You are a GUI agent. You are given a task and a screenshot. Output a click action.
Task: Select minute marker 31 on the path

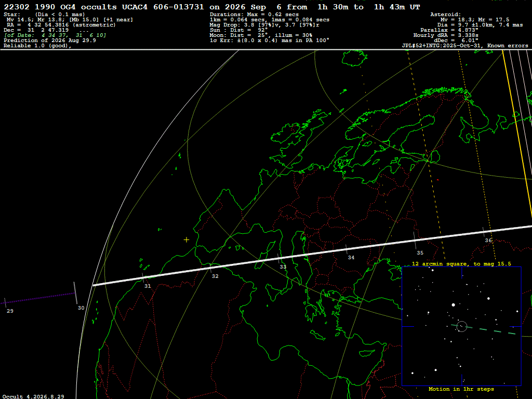148,286
